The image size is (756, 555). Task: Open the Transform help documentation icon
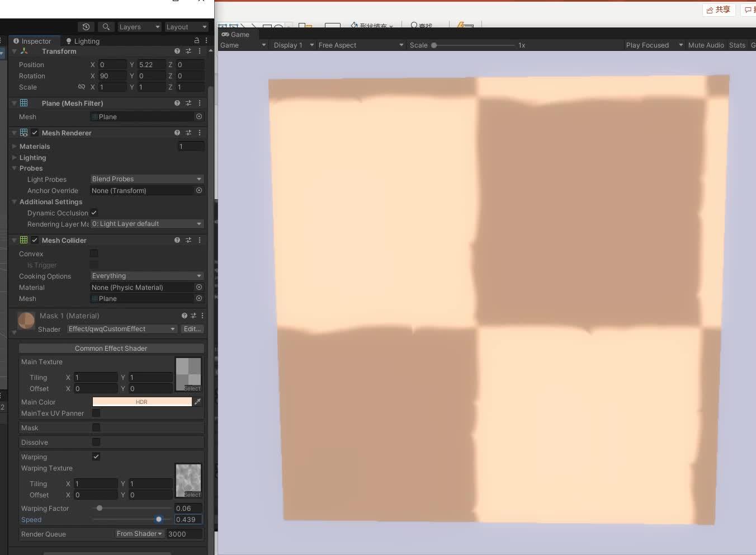point(177,51)
